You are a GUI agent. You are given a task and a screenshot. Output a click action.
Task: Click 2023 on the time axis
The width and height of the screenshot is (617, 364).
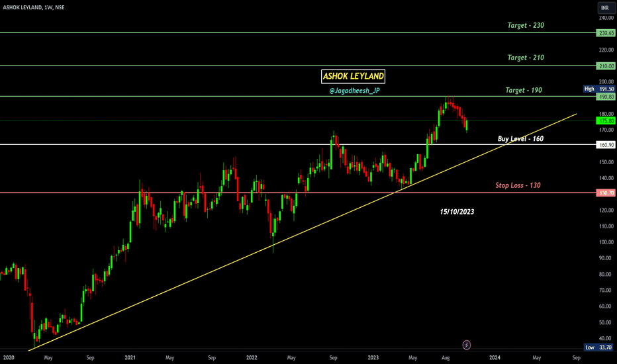coord(373,357)
